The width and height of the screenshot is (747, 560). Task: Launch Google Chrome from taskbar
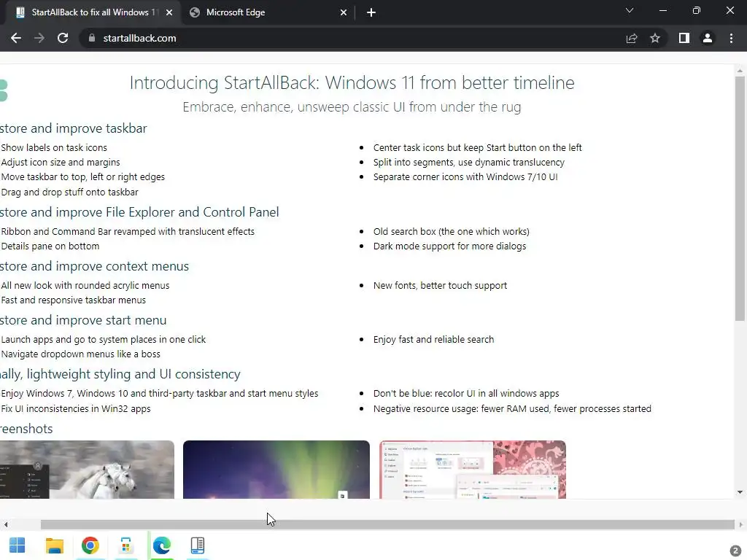(x=90, y=545)
